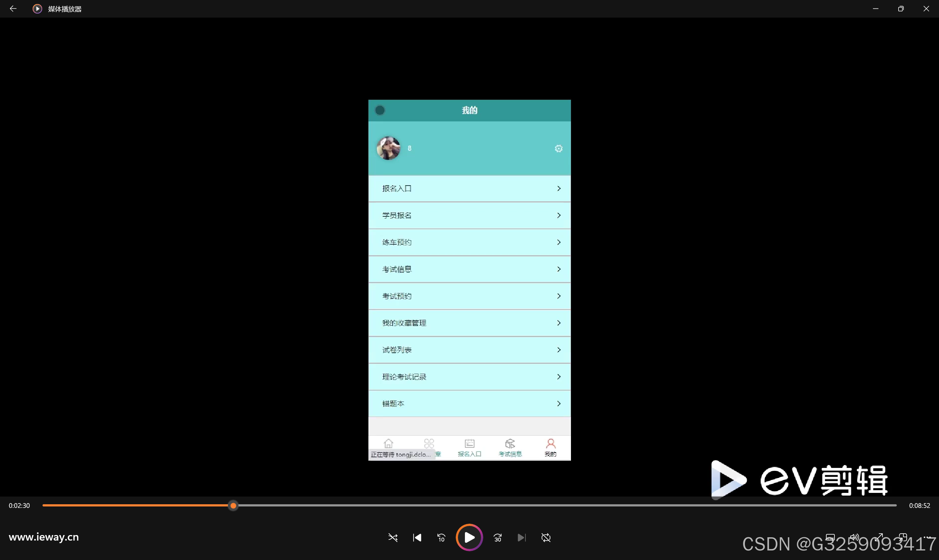Click the 媒体播放器 window title
Image resolution: width=939 pixels, height=560 pixels.
(65, 9)
